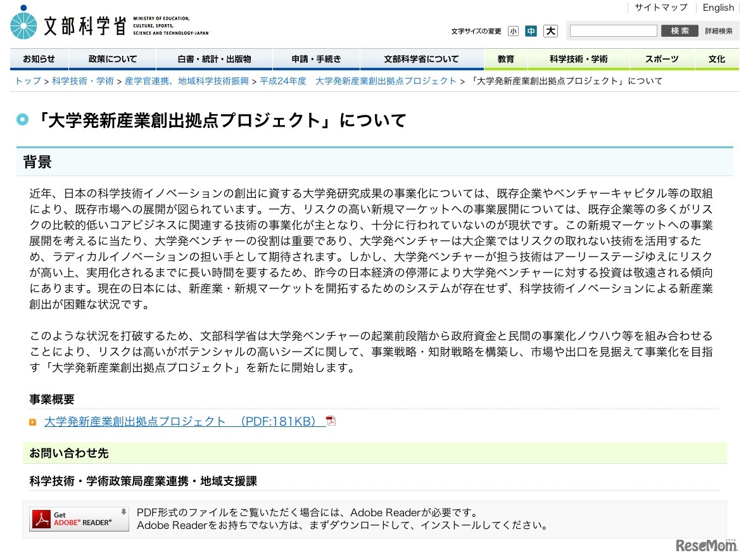The width and height of the screenshot is (746, 560).
Task: Switch font size to 小 (small)
Action: [x=513, y=30]
